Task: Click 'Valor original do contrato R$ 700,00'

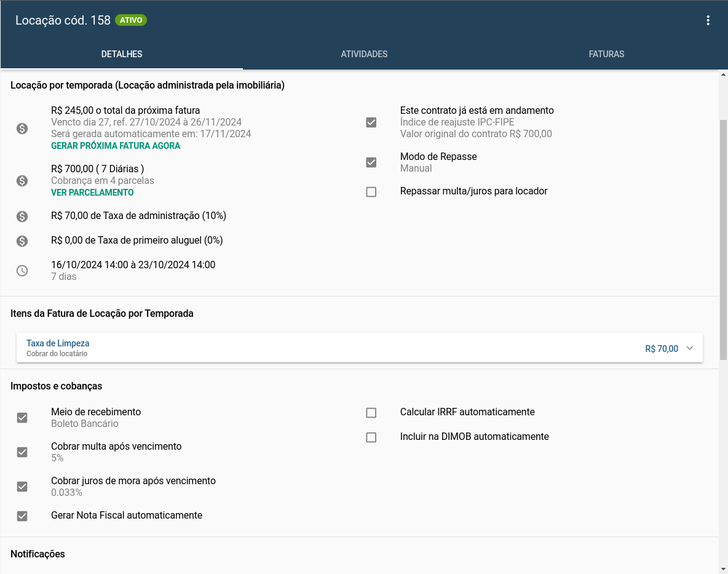Action: click(x=476, y=134)
